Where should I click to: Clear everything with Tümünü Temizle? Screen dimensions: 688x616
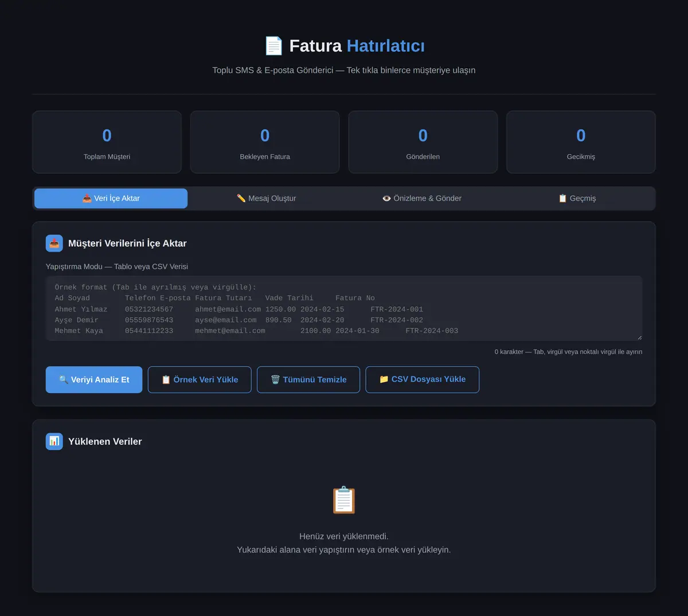pos(308,380)
